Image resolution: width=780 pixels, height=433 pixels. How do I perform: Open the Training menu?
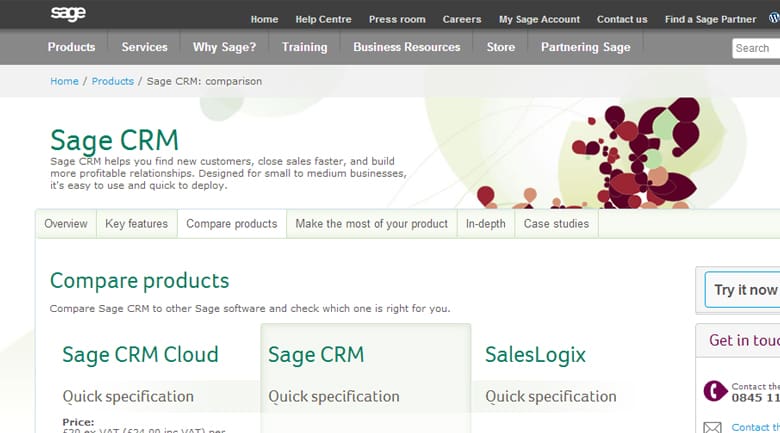click(x=304, y=47)
